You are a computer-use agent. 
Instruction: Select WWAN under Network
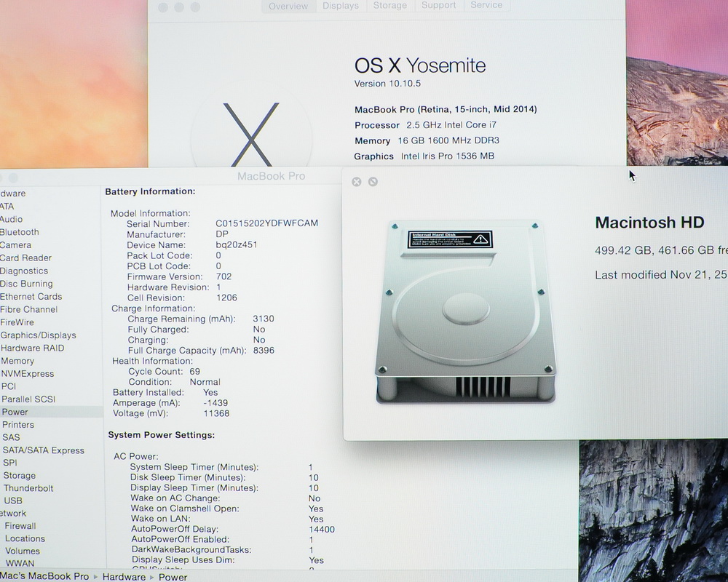pyautogui.click(x=20, y=563)
